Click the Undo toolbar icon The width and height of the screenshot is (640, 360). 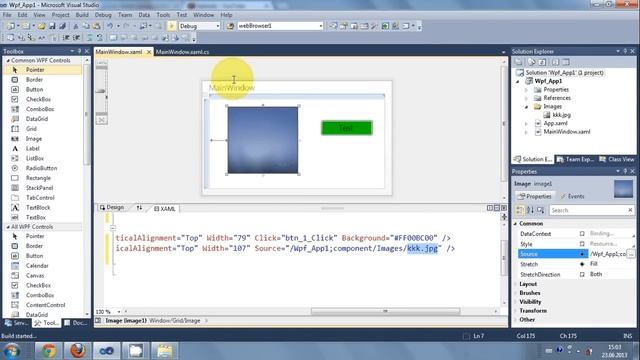[x=110, y=26]
